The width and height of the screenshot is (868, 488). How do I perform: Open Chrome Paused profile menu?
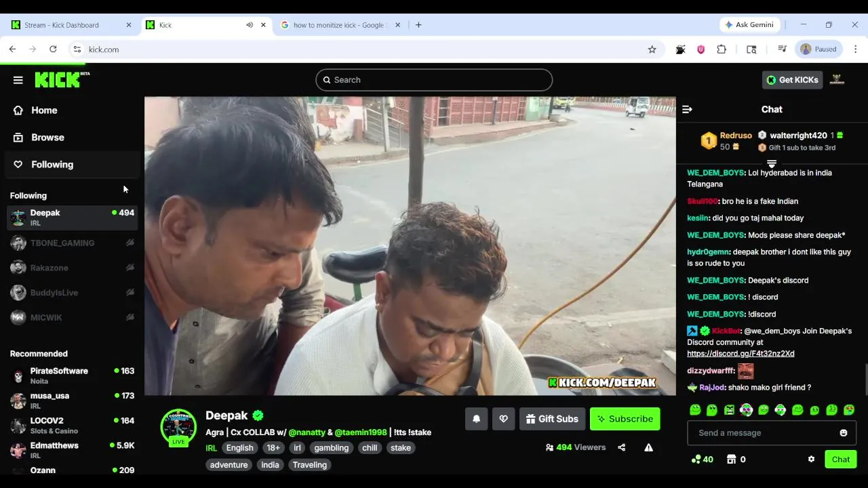click(x=820, y=49)
